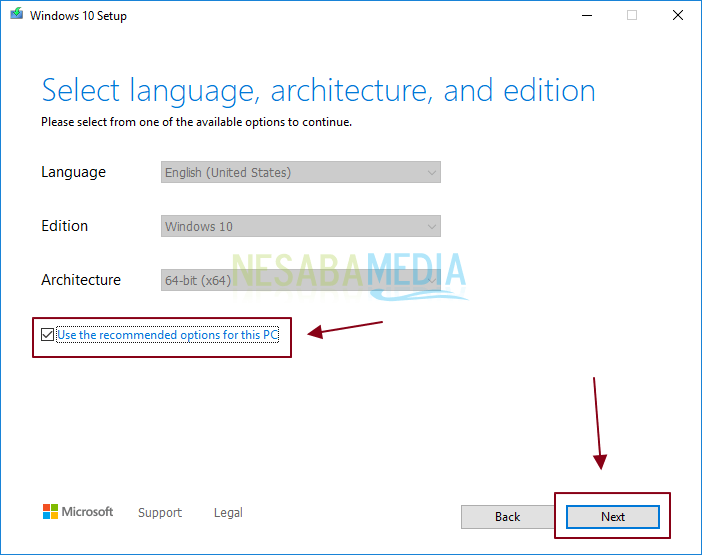The width and height of the screenshot is (702, 555).
Task: Expand the Edition dropdown showing Windows 10
Action: (300, 226)
